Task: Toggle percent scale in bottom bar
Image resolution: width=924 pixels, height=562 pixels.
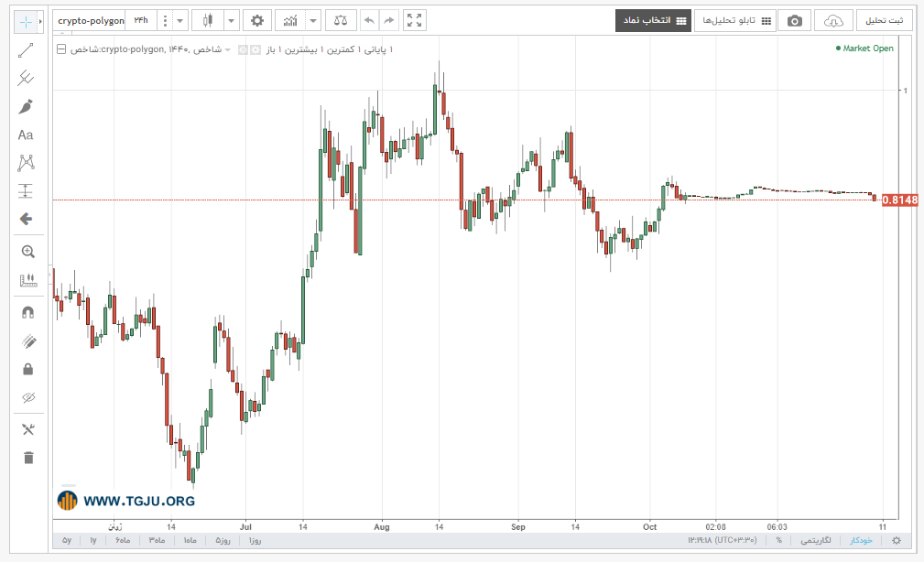Action: pos(778,540)
